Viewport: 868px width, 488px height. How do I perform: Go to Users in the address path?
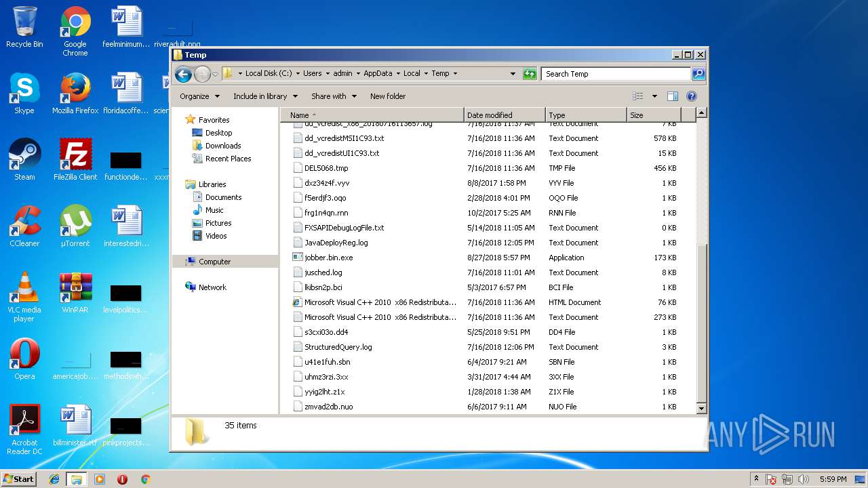click(x=313, y=74)
